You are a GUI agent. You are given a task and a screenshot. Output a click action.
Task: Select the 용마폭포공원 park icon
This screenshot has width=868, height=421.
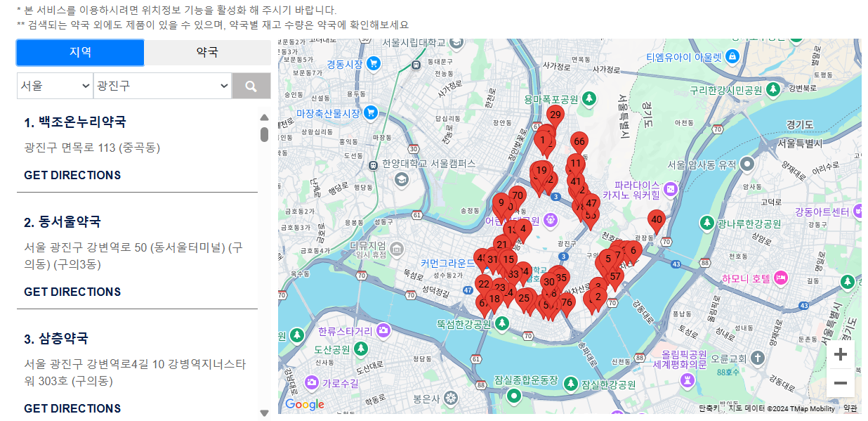tap(591, 99)
